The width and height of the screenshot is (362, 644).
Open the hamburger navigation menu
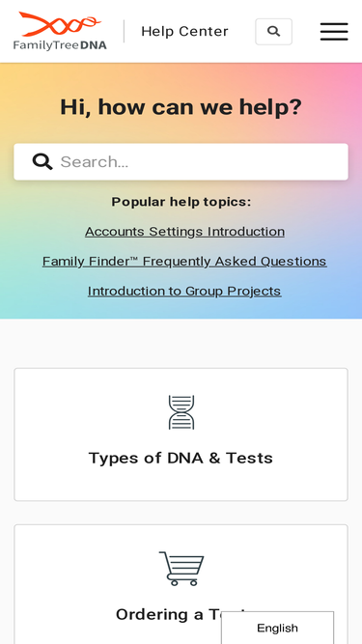(x=334, y=32)
